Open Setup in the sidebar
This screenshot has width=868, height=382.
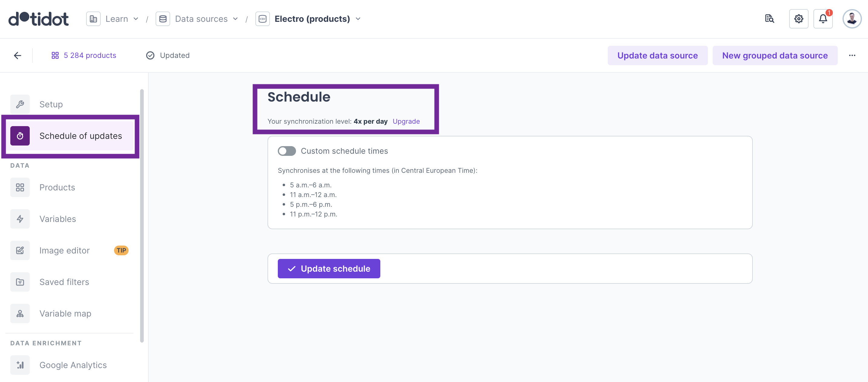point(51,104)
